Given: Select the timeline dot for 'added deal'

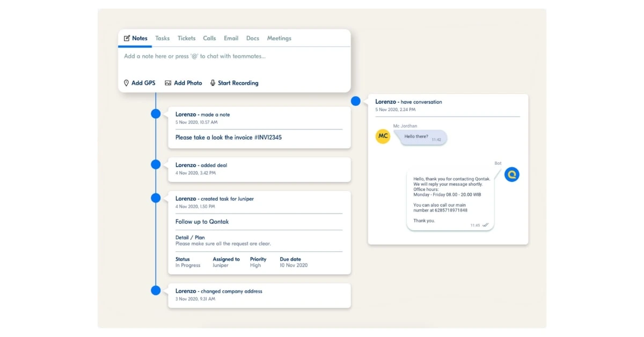Looking at the screenshot, I should tap(156, 165).
